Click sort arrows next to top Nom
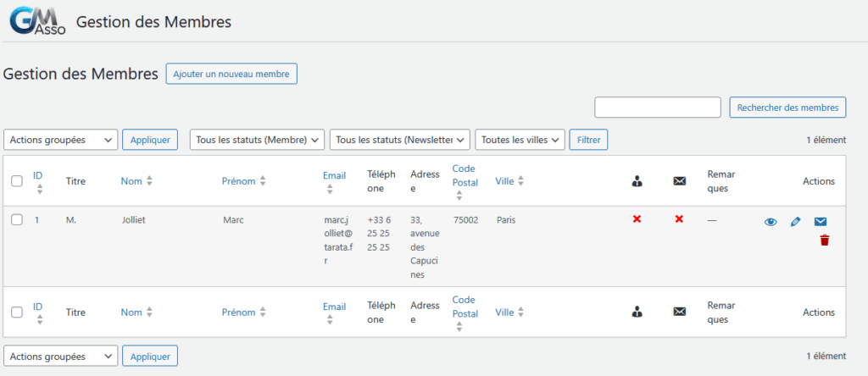Viewport: 868px width, 376px height. pos(149,181)
